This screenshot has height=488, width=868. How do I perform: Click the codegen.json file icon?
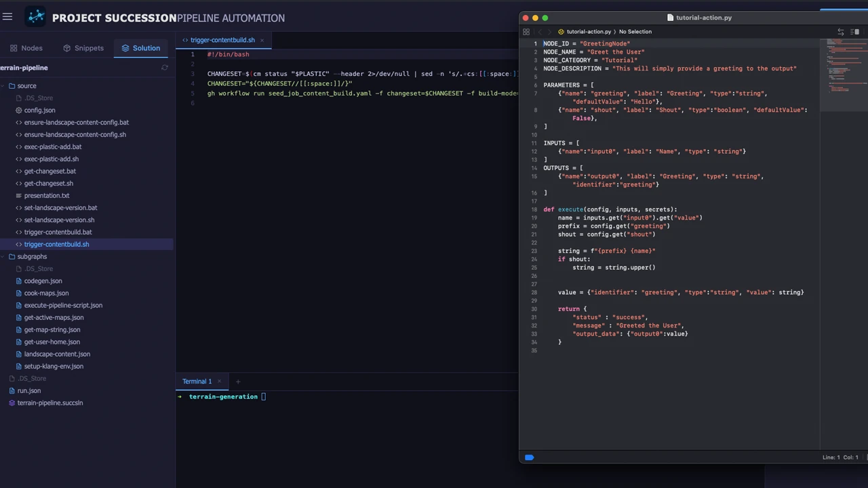tap(18, 281)
